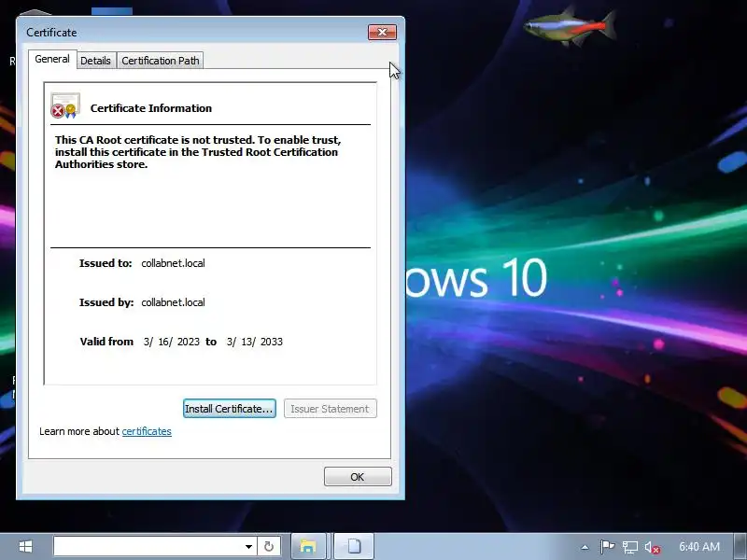Open the Windows Start menu
Image resolution: width=747 pixels, height=560 pixels.
pos(25,546)
